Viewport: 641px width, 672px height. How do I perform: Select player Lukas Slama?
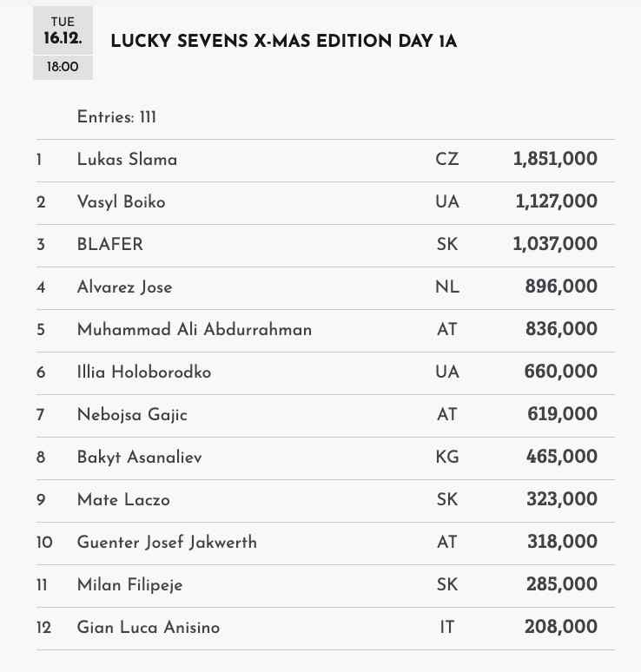point(127,160)
